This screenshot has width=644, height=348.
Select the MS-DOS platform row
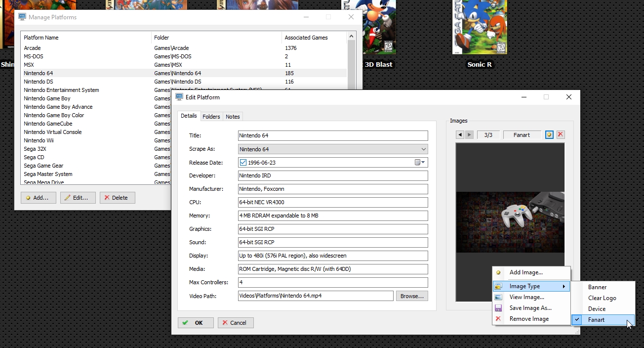pyautogui.click(x=184, y=56)
